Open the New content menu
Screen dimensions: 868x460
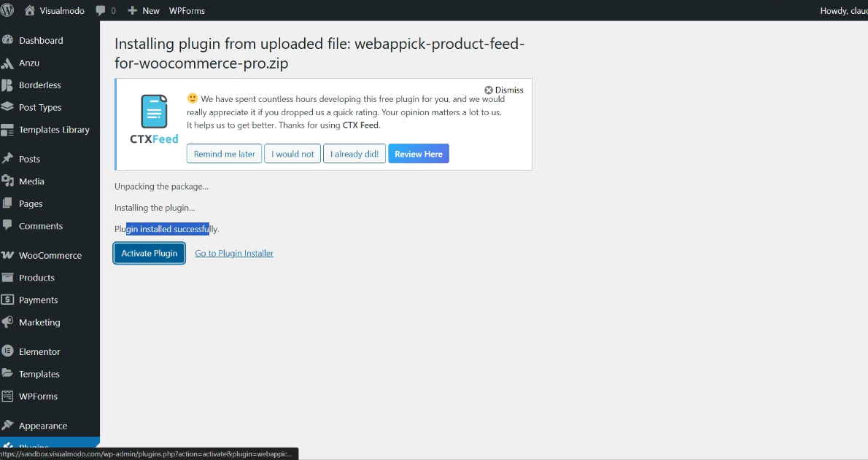[x=144, y=10]
